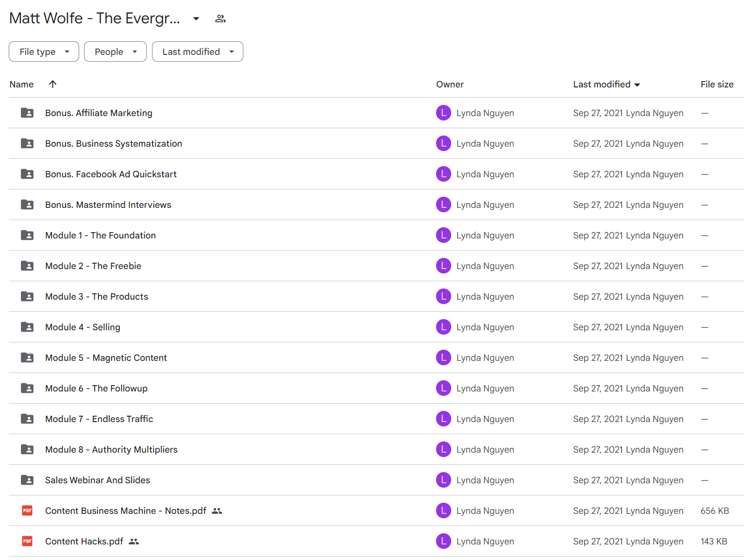Sort by Name column header
744x560 pixels.
click(x=21, y=85)
